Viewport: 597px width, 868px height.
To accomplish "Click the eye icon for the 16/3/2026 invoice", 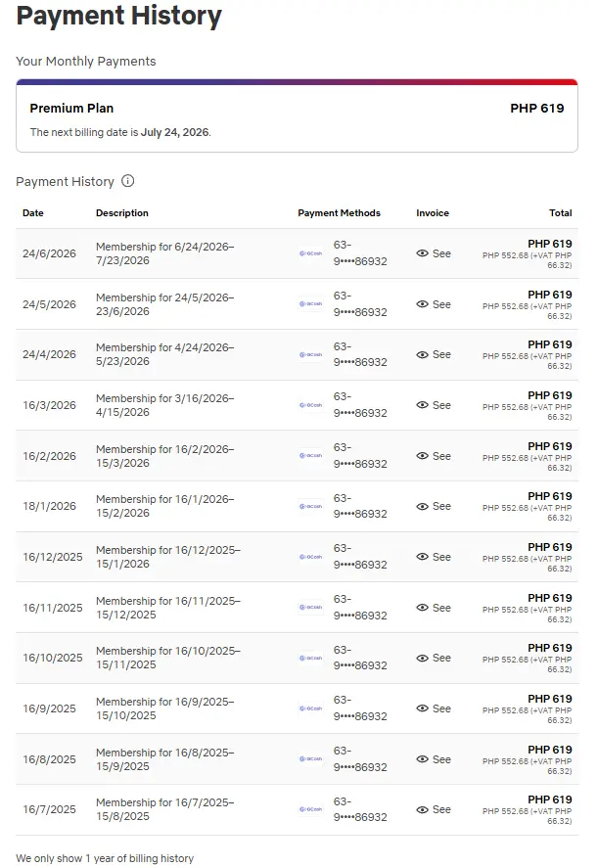I will [423, 405].
